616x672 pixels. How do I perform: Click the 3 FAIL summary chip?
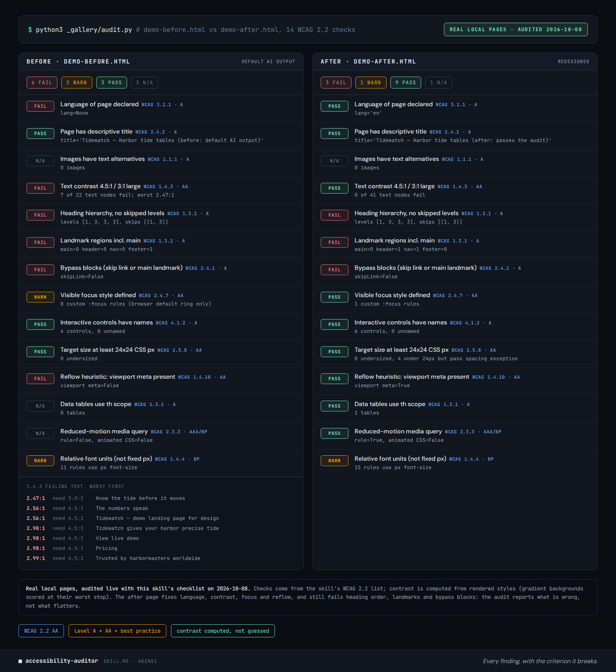pos(336,83)
